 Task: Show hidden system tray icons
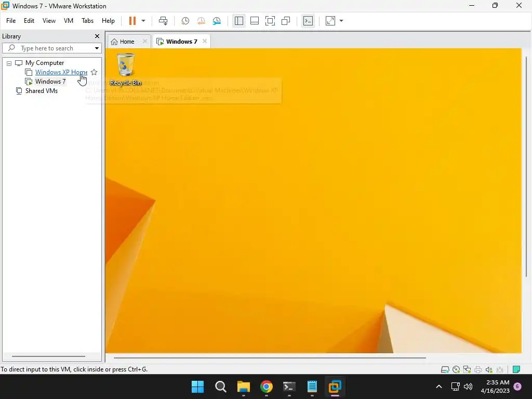(x=438, y=387)
